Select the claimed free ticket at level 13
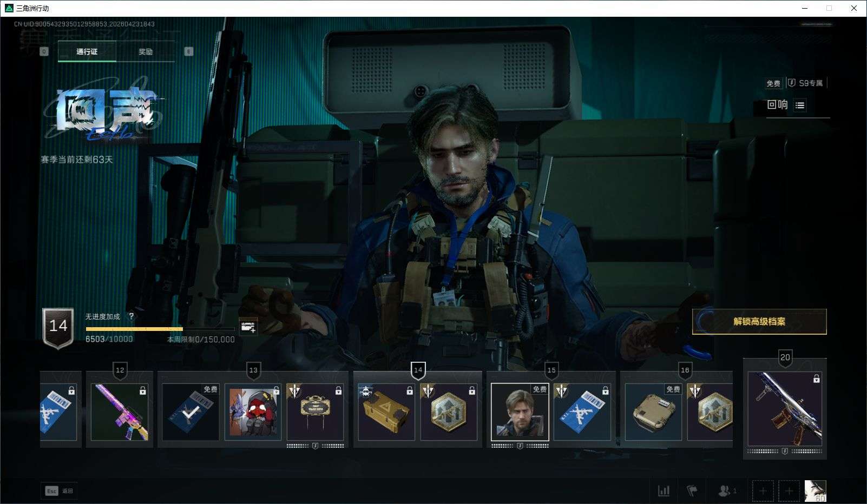This screenshot has width=867, height=504. tap(191, 412)
